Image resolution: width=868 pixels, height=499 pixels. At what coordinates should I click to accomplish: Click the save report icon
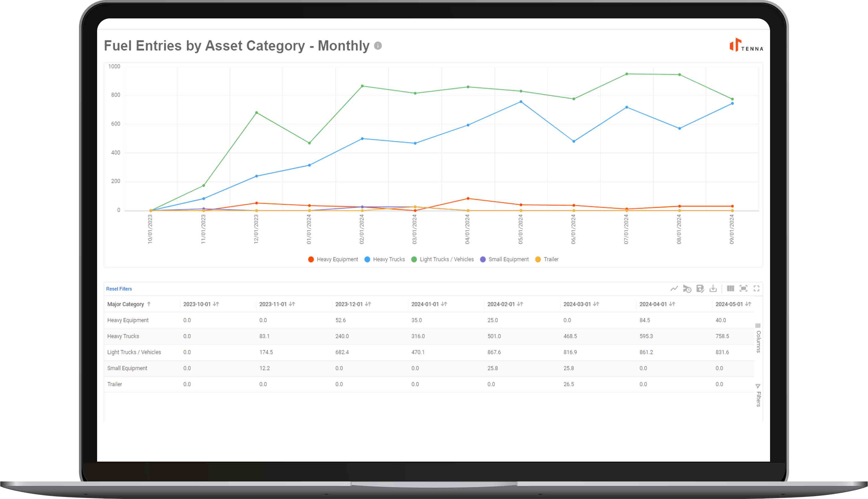click(x=700, y=289)
